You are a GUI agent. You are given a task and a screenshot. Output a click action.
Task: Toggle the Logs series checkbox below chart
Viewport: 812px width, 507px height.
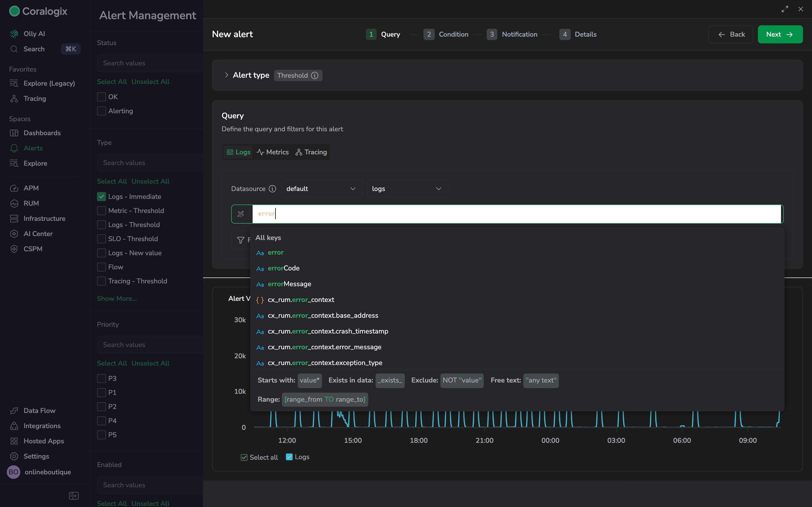[289, 457]
